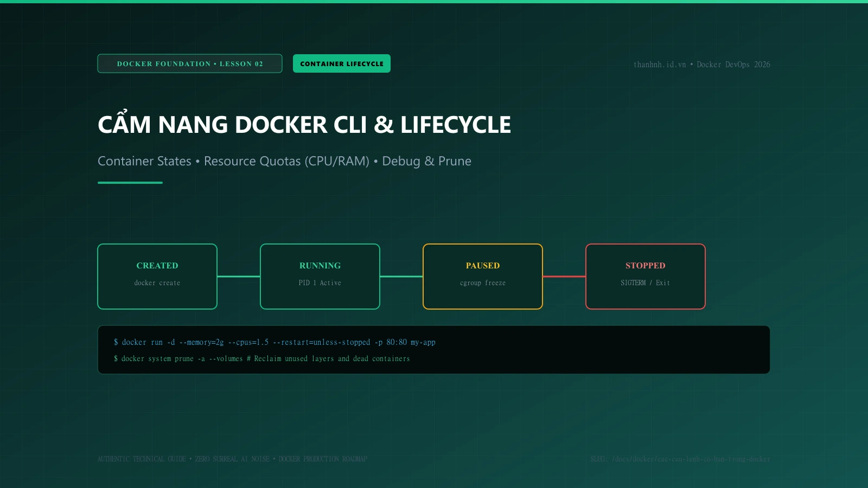The width and height of the screenshot is (868, 488).
Task: Select the CREATED state box
Action: (157, 277)
